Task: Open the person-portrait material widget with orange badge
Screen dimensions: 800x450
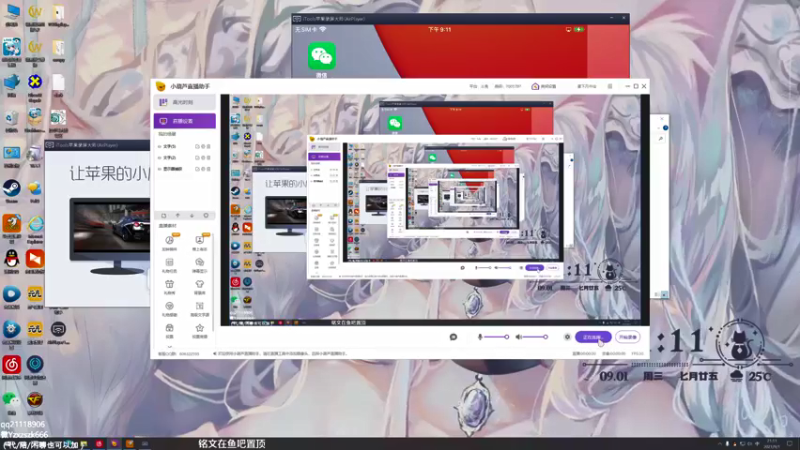Action: (199, 242)
